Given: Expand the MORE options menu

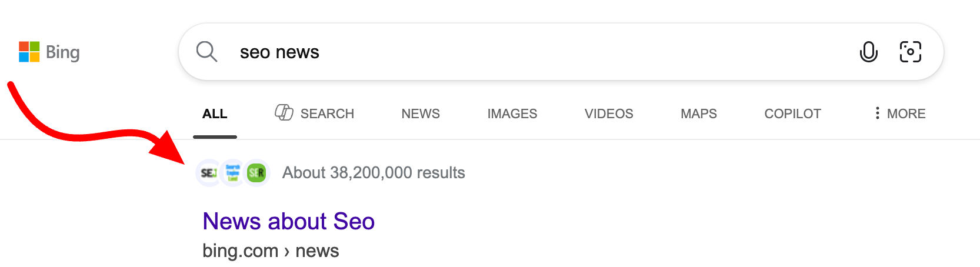Looking at the screenshot, I should coord(900,114).
